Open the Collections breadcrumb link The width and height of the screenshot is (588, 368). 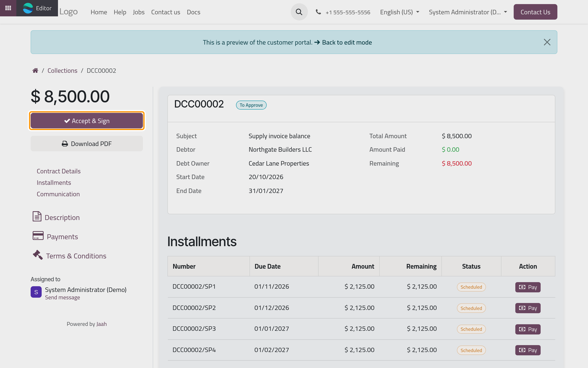pos(62,71)
